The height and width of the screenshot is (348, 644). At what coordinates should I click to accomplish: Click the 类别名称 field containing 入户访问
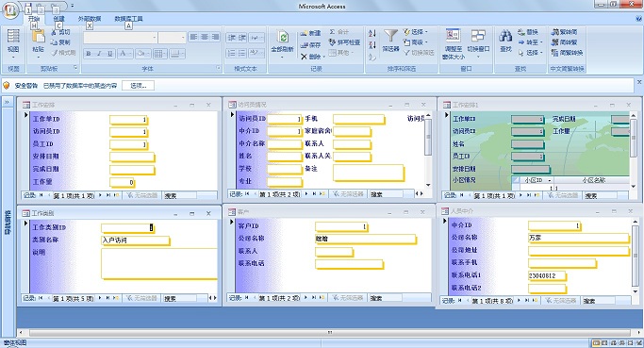click(x=135, y=240)
